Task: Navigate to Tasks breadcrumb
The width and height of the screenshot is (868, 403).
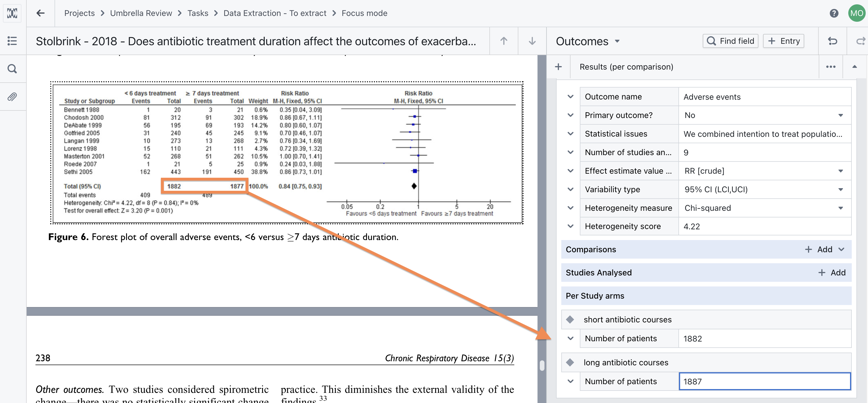Action: (x=198, y=13)
